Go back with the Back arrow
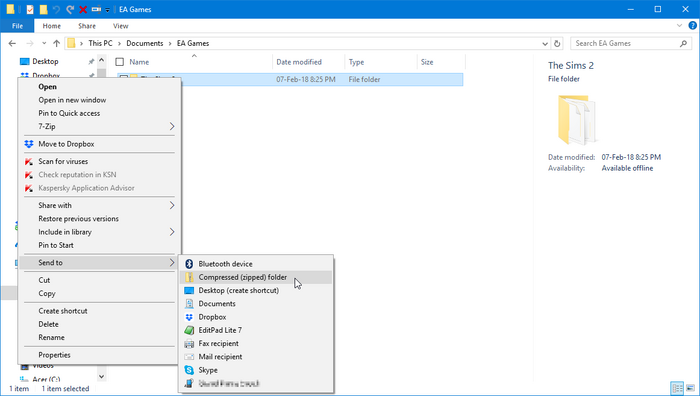Viewport: 700px width, 396px height. tap(12, 43)
